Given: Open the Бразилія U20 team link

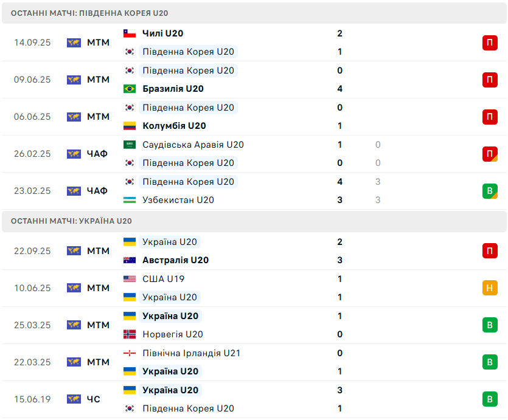Looking at the screenshot, I should tap(173, 89).
